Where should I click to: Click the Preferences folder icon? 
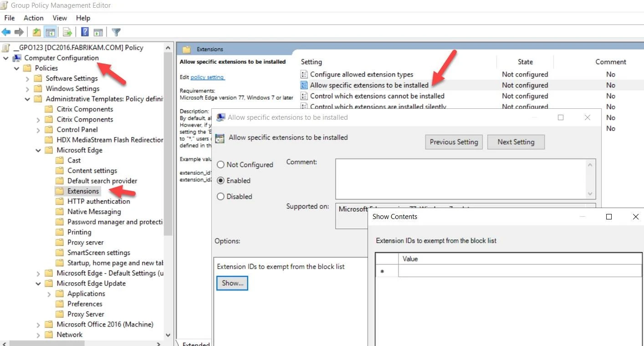[60, 304]
